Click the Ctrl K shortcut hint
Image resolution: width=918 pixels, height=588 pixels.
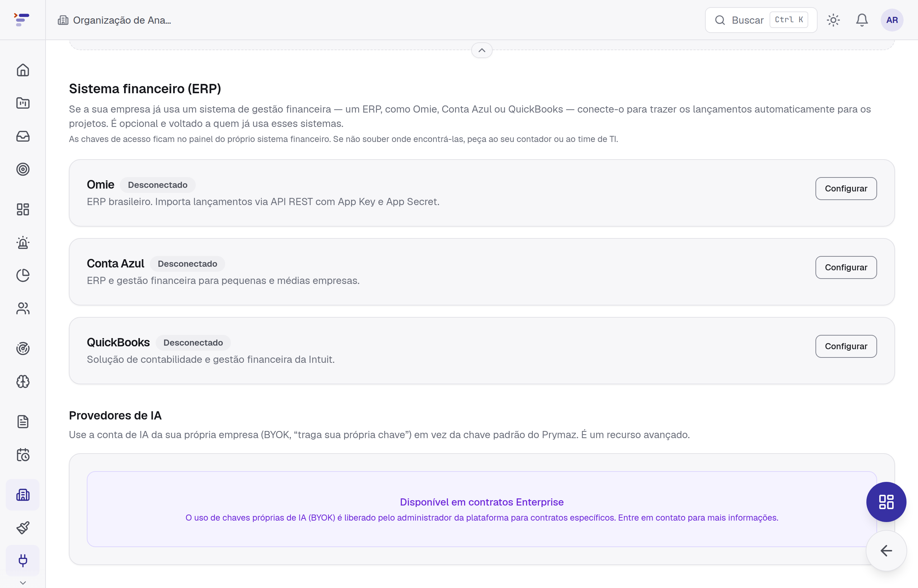point(789,20)
